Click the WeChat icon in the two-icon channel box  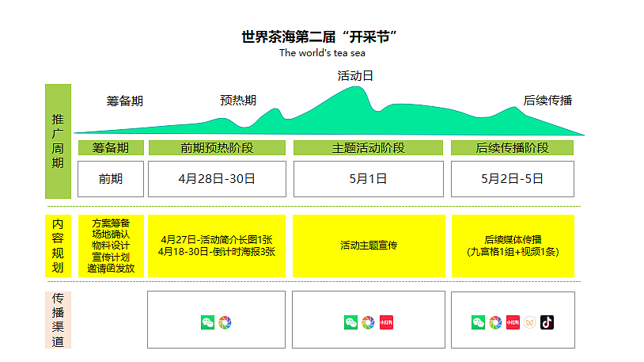pos(208,322)
